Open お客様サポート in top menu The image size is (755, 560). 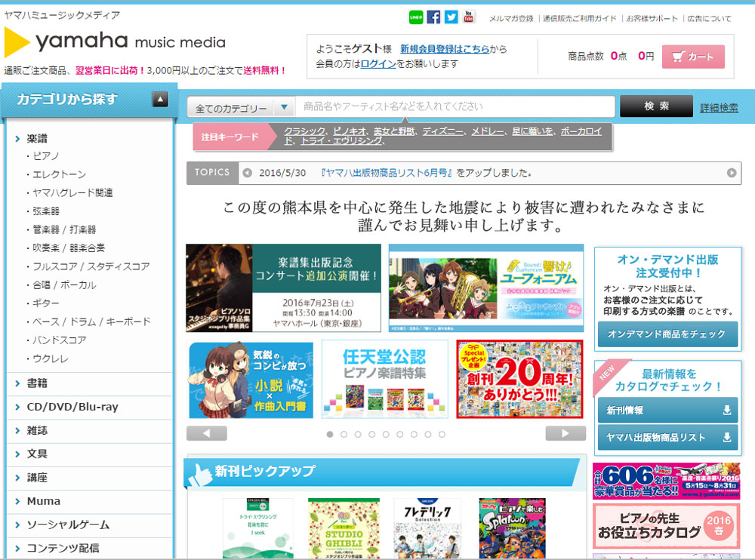652,19
